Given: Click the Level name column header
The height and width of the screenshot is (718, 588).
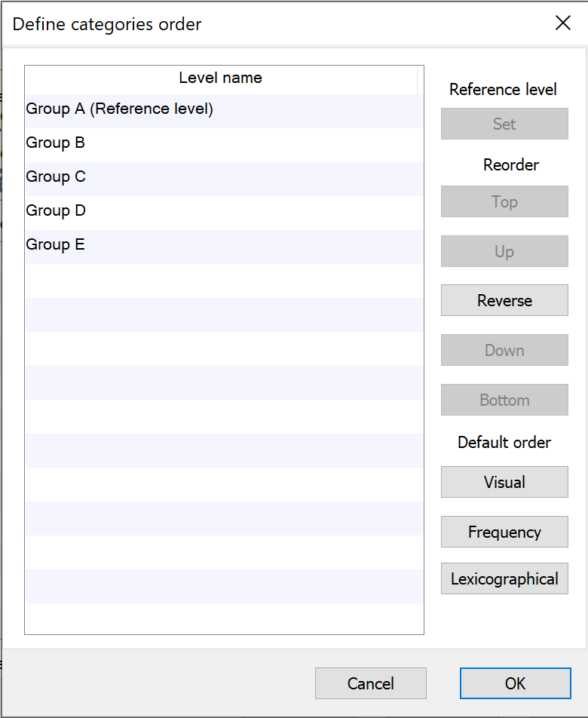Looking at the screenshot, I should 220,78.
